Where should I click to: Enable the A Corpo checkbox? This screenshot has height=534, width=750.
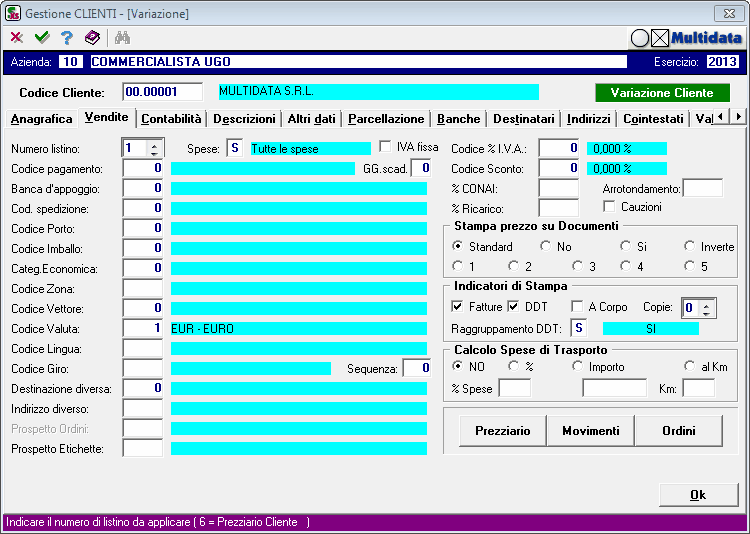coord(577,306)
